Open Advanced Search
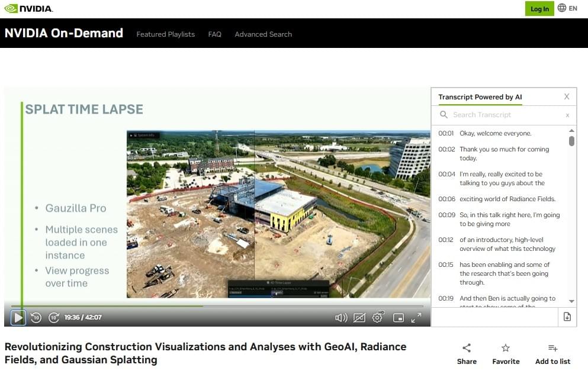588x371 pixels. coord(264,34)
